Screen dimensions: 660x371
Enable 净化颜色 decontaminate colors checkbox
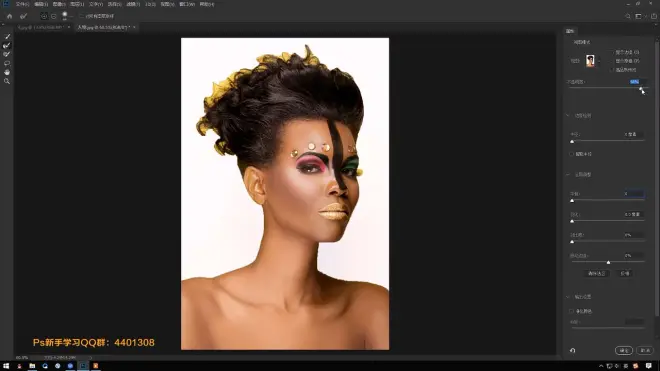[x=571, y=311]
